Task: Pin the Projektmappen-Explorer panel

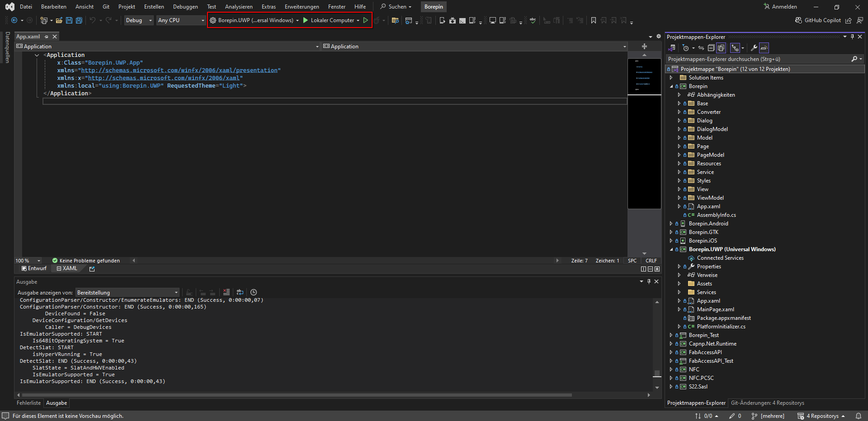Action: [x=852, y=37]
